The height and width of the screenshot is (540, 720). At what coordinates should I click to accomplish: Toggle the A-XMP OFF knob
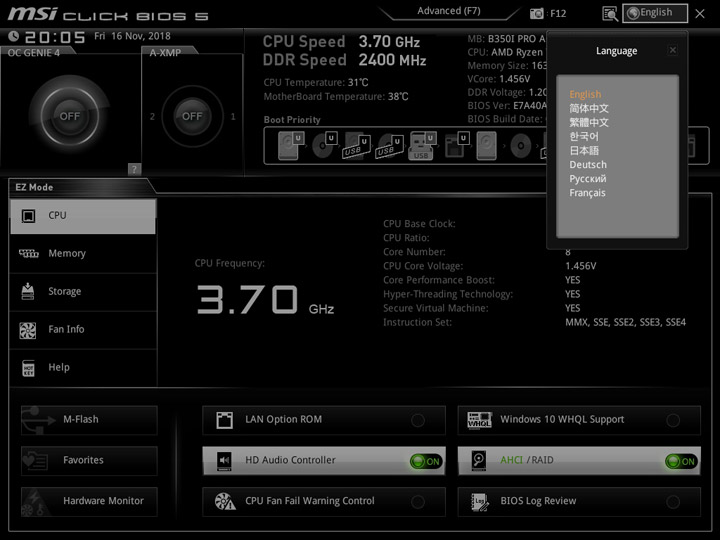point(192,116)
